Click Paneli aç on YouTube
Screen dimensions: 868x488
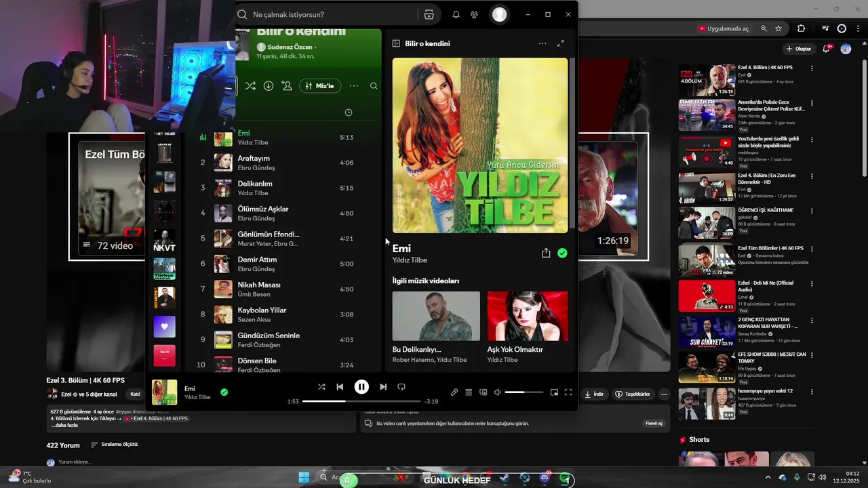point(654,423)
